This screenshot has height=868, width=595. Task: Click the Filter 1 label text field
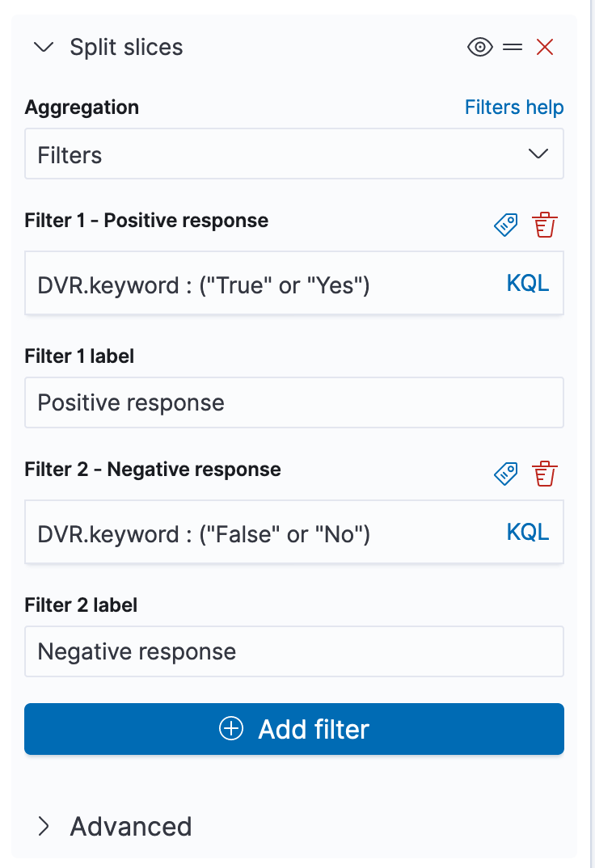tap(294, 402)
